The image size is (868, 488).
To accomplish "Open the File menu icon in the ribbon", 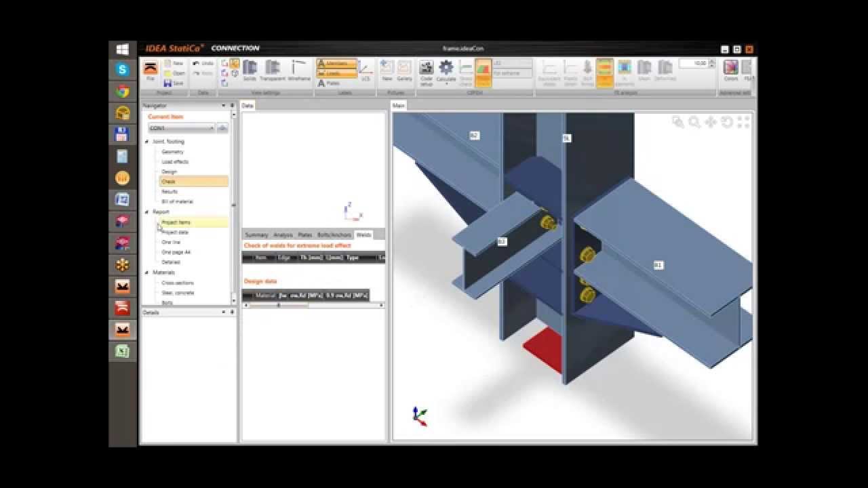I will 151,71.
